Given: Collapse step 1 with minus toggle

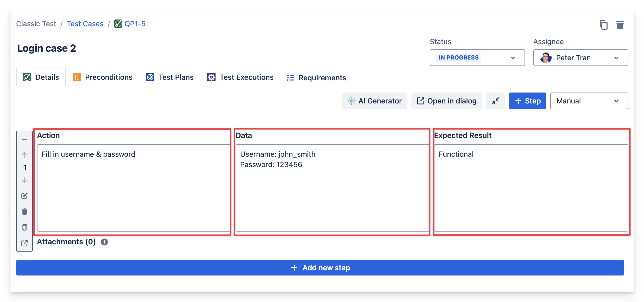Looking at the screenshot, I should coord(24,139).
